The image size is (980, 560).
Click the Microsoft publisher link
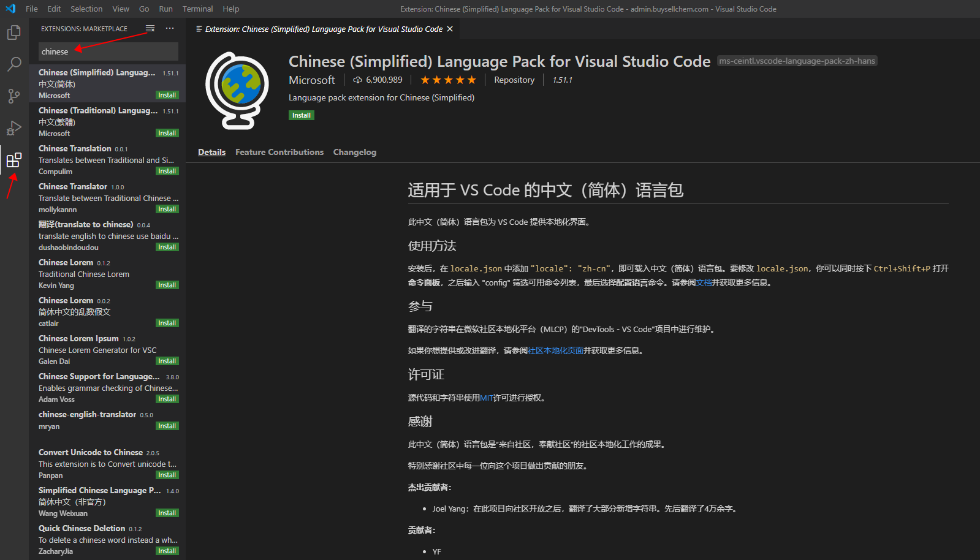pos(312,80)
